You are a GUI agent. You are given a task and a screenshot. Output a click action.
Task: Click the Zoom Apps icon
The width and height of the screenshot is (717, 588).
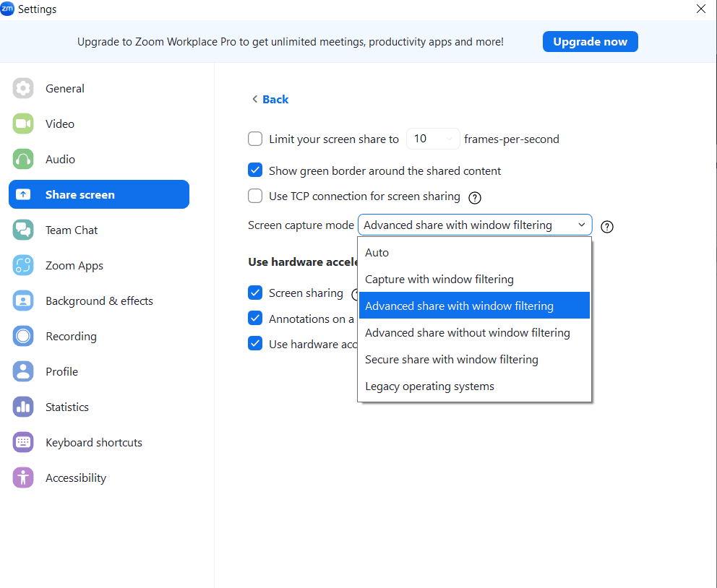23,265
